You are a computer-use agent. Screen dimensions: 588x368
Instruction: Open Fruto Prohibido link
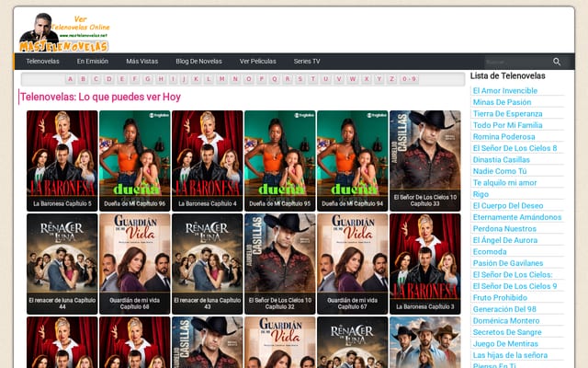click(500, 298)
